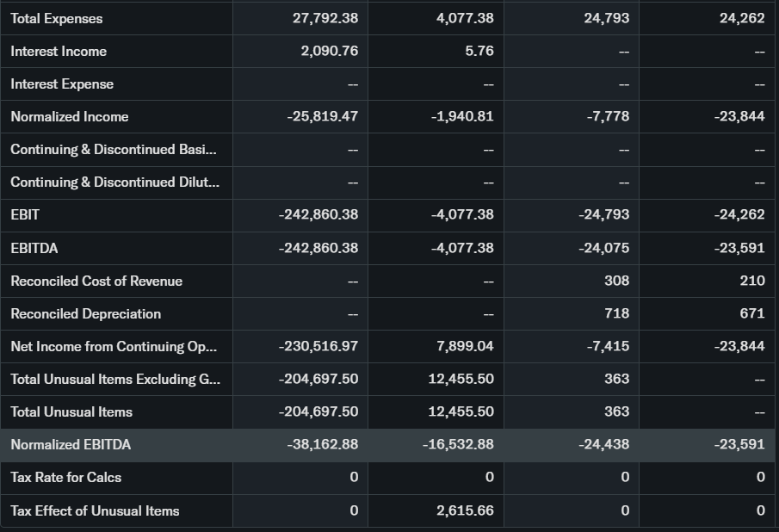Click the Interest Expense row label

pyautogui.click(x=62, y=84)
